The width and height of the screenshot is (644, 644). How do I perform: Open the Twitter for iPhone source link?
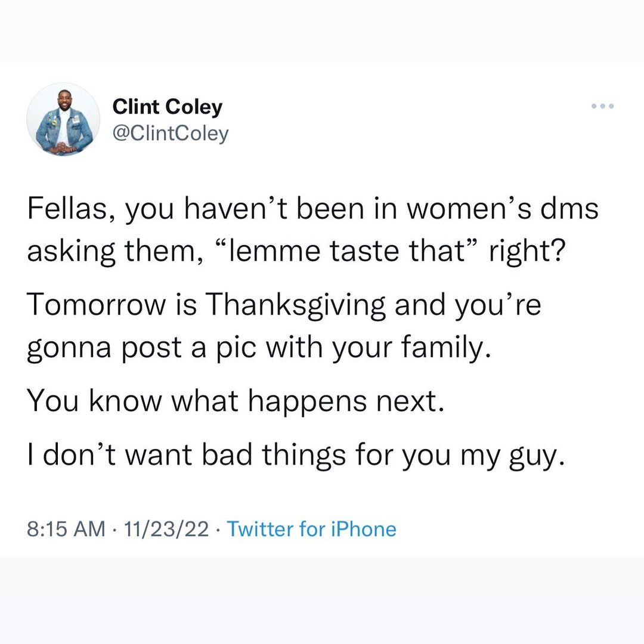pos(311,529)
